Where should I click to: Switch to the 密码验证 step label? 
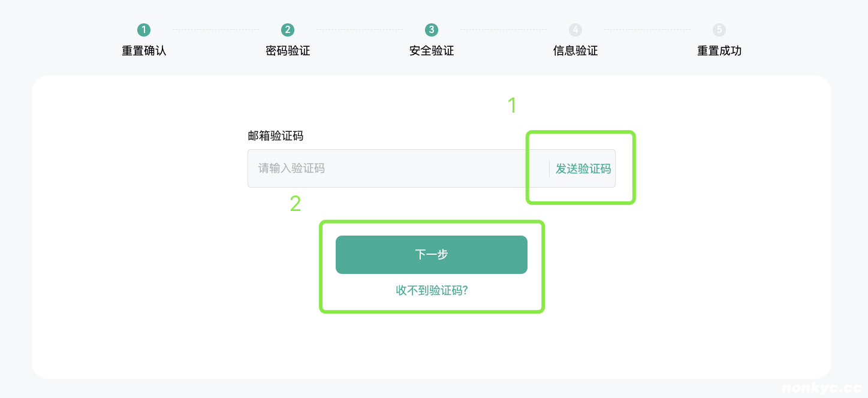pyautogui.click(x=287, y=51)
